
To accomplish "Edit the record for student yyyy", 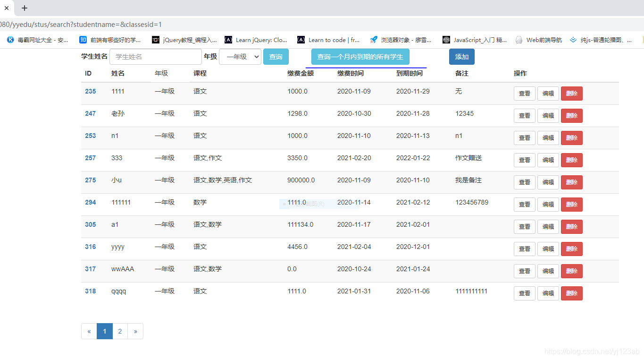I will pyautogui.click(x=548, y=249).
